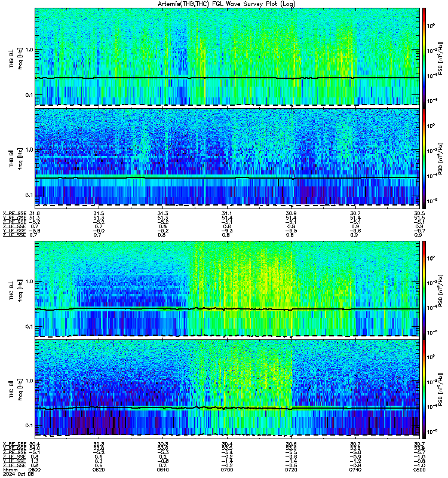The image size is (448, 478).
Task: Click the THB X_RE_GSE value 30.5
Action: (419, 213)
